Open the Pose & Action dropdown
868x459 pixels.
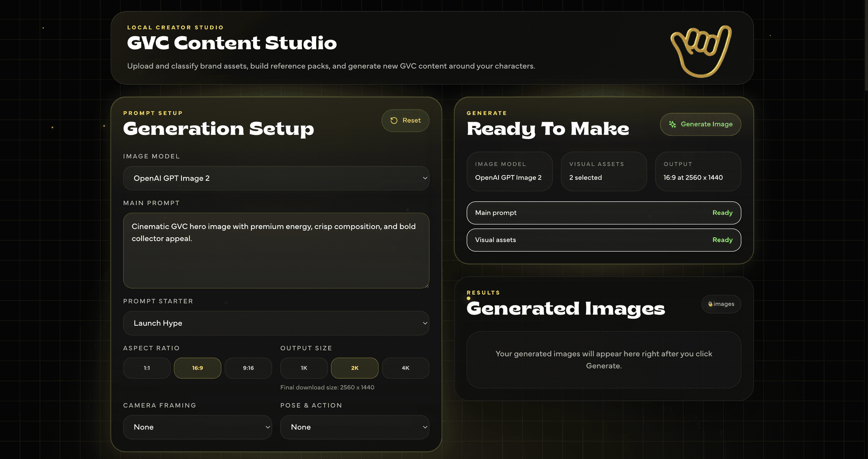coord(355,427)
